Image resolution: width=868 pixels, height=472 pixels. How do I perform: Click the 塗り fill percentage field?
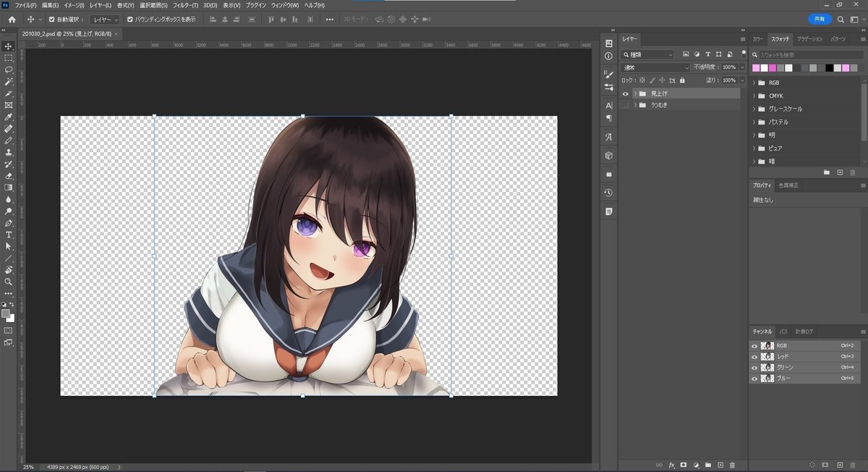tap(728, 80)
